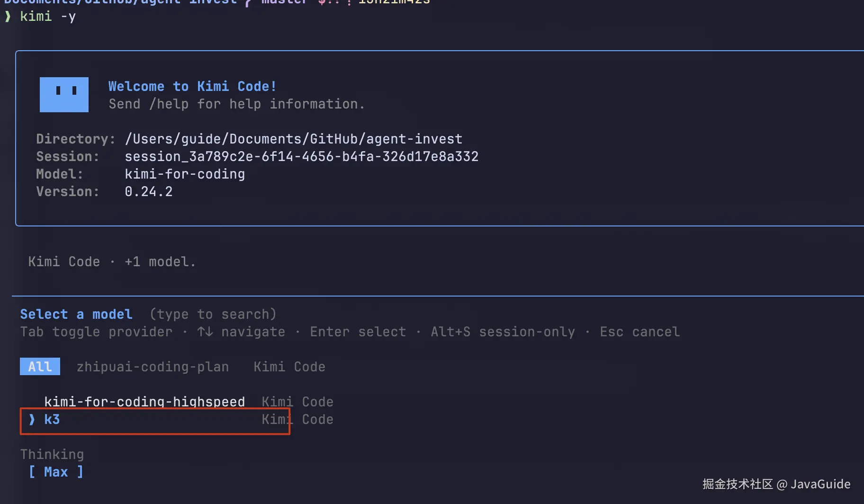
Task: Click the type to search field hint
Action: [x=213, y=314]
